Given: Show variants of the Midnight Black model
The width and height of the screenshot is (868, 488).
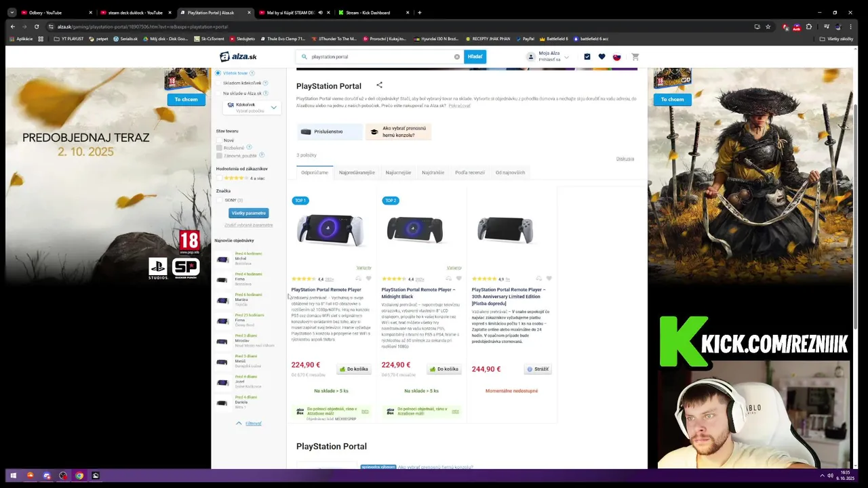Looking at the screenshot, I should coord(454,268).
